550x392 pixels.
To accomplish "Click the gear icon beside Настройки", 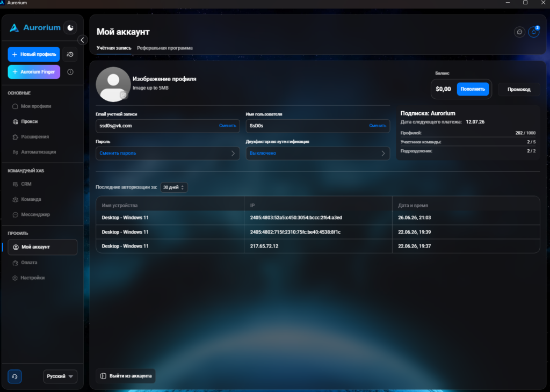I will [x=15, y=278].
